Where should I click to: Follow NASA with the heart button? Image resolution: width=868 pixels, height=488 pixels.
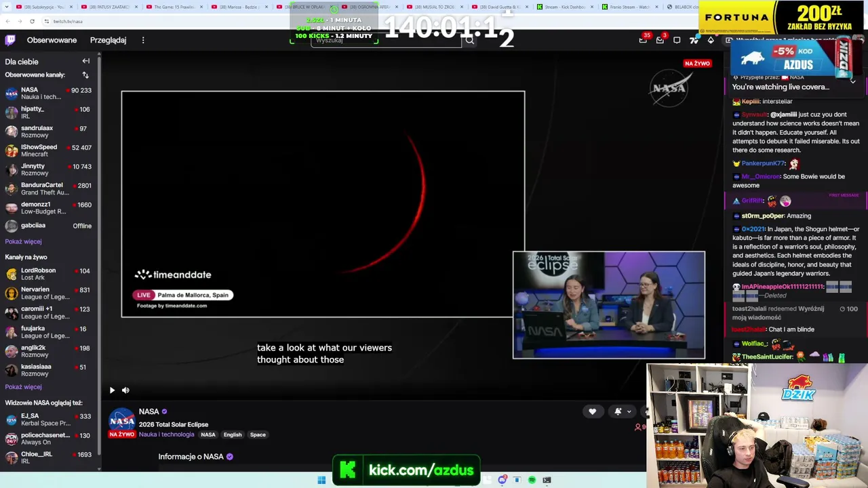point(592,411)
